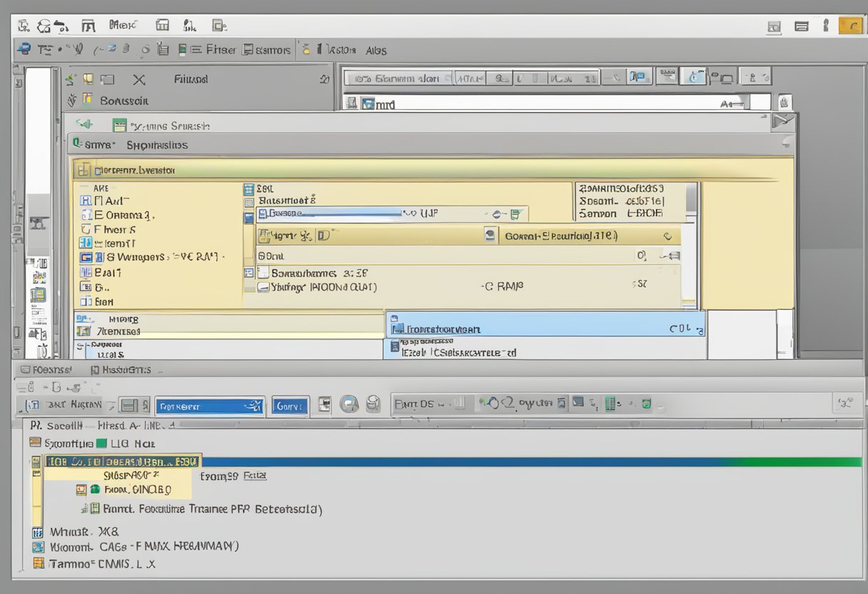Click the green color swatch next to LIG Na
The image size is (868, 594).
(102, 443)
